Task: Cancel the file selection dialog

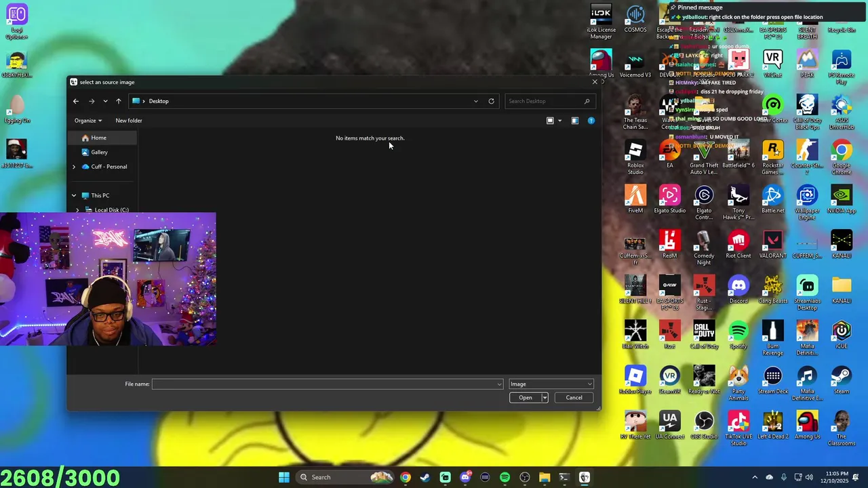Action: [x=574, y=398]
